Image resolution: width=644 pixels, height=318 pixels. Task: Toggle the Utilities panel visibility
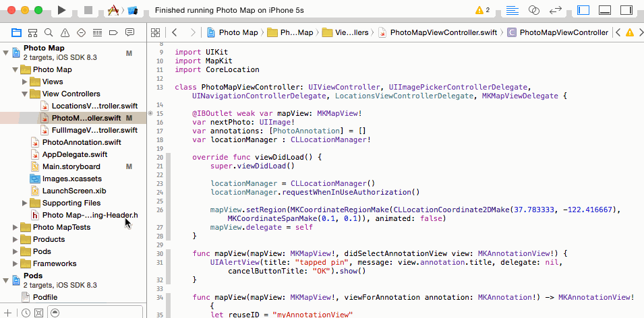tap(626, 10)
